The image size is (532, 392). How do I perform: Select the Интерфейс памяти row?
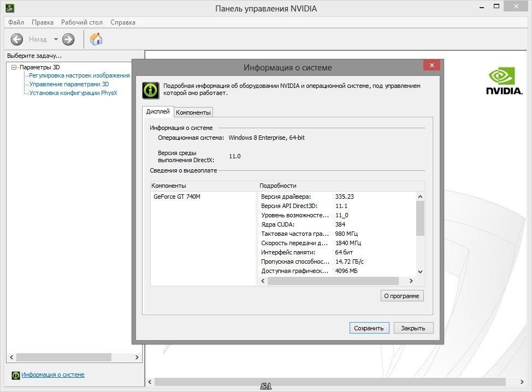click(x=336, y=252)
